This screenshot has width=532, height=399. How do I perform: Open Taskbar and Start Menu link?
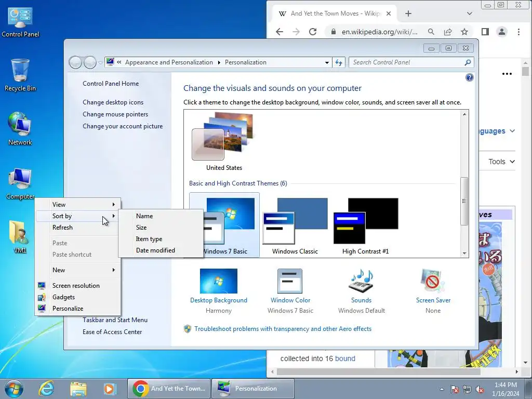point(115,320)
